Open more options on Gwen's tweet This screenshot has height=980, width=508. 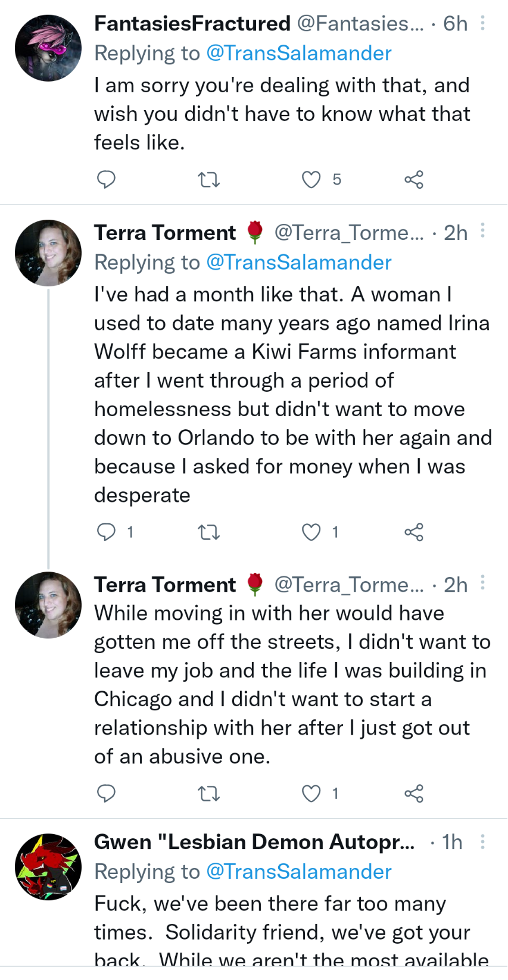click(482, 841)
